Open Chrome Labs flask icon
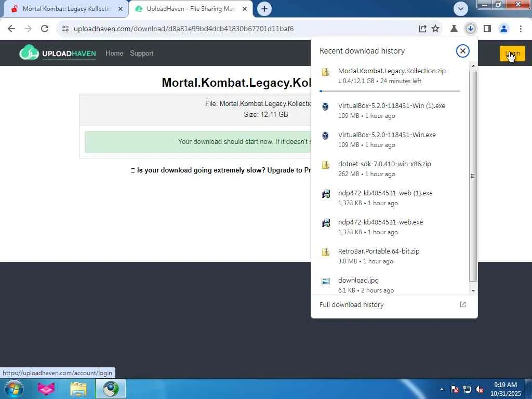Viewport: 532px width, 399px height. tap(454, 29)
